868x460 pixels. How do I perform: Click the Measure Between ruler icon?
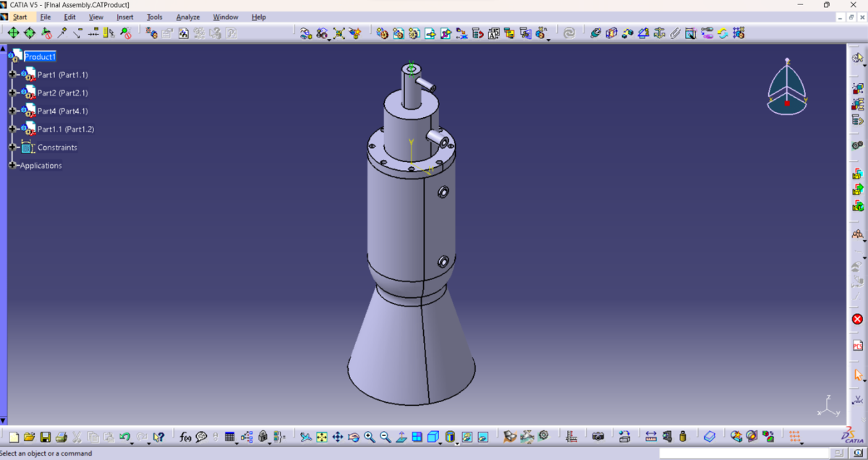650,437
